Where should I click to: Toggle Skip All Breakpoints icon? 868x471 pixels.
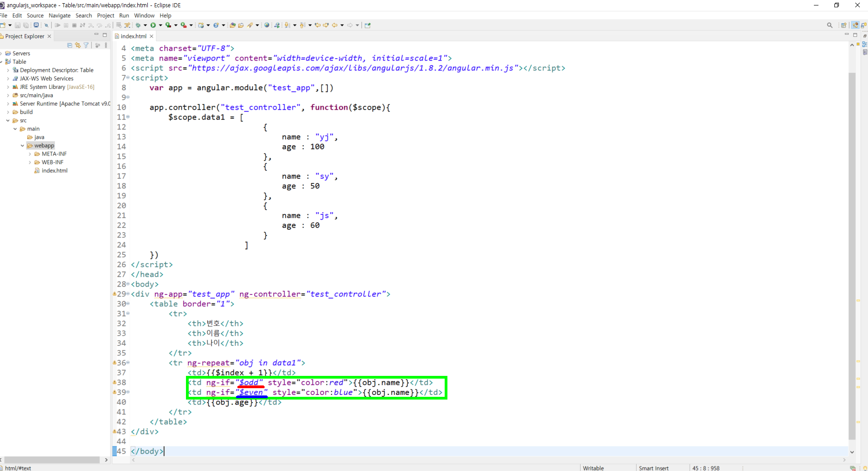(46, 25)
